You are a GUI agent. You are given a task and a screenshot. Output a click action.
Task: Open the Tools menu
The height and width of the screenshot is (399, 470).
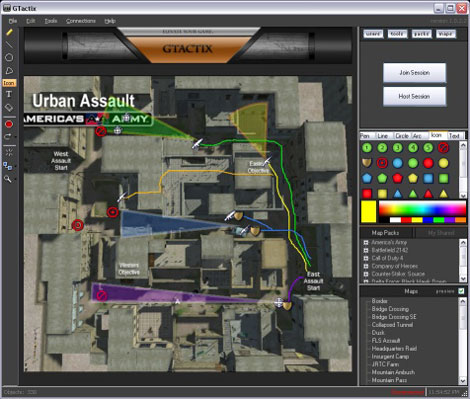tap(51, 21)
